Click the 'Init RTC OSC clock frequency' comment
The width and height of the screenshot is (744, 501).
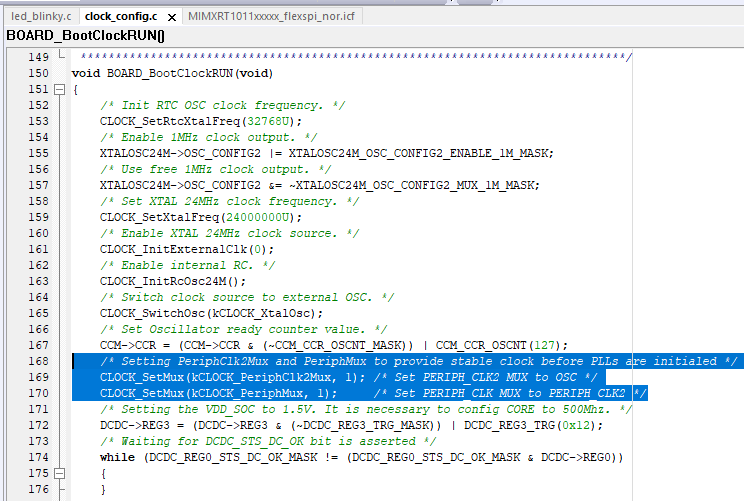pos(223,105)
